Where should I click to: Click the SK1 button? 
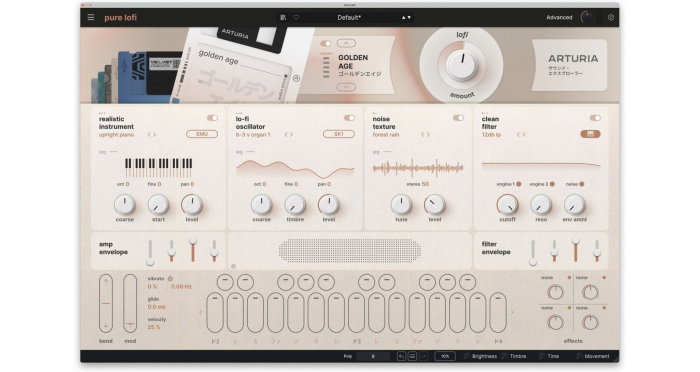point(338,134)
